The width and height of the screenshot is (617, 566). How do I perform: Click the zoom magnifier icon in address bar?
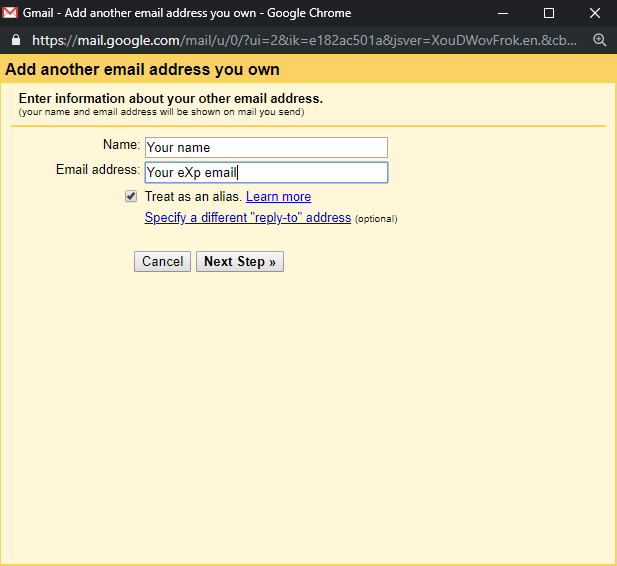[599, 40]
